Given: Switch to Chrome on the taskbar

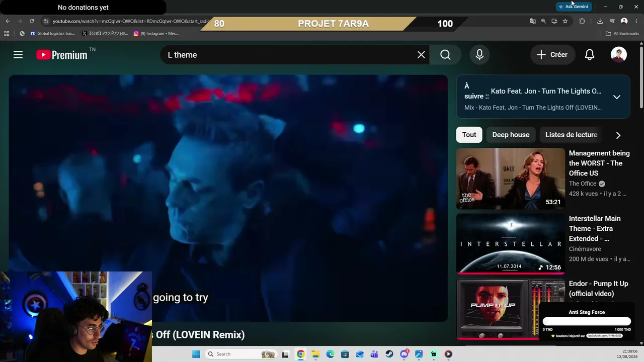Looking at the screenshot, I should [x=300, y=354].
